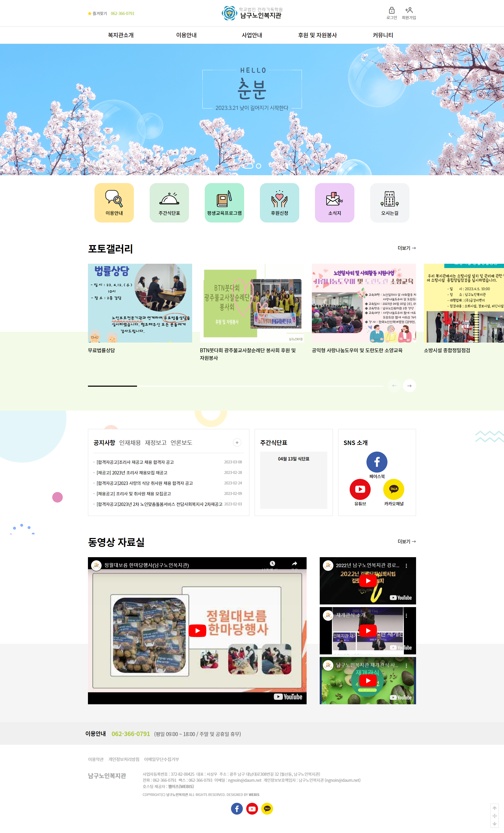Open the 이용안내 quick icon tile

click(x=114, y=203)
